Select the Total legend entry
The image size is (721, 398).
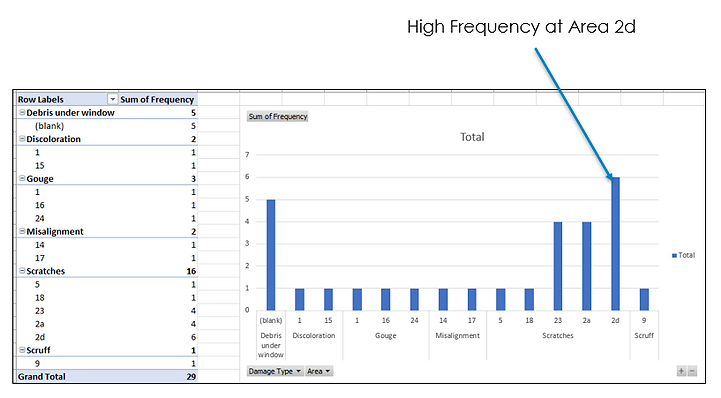pos(684,255)
